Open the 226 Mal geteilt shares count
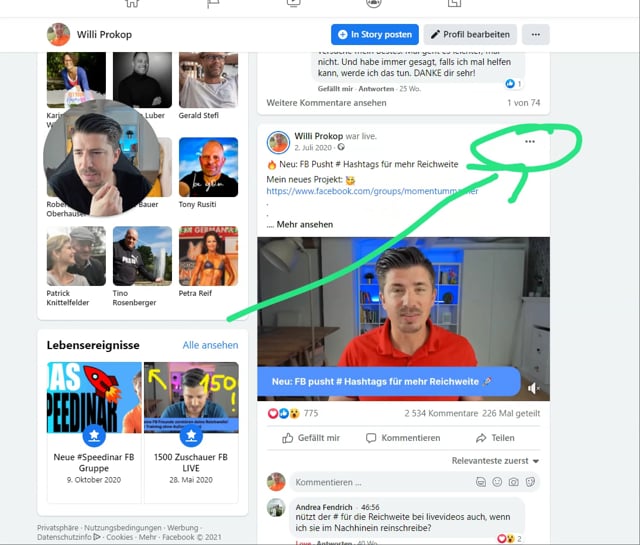This screenshot has width=640, height=545. point(511,414)
